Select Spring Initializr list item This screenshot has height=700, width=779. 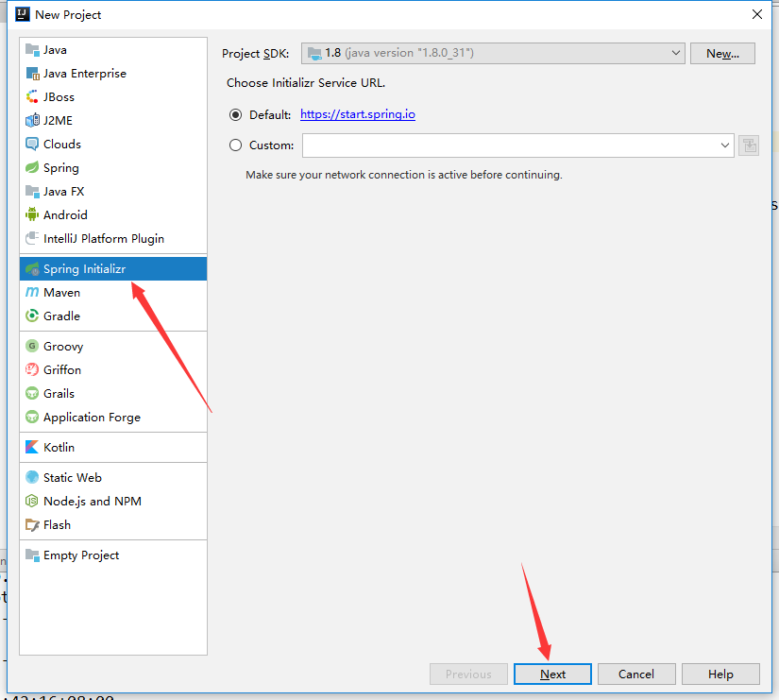(x=113, y=269)
